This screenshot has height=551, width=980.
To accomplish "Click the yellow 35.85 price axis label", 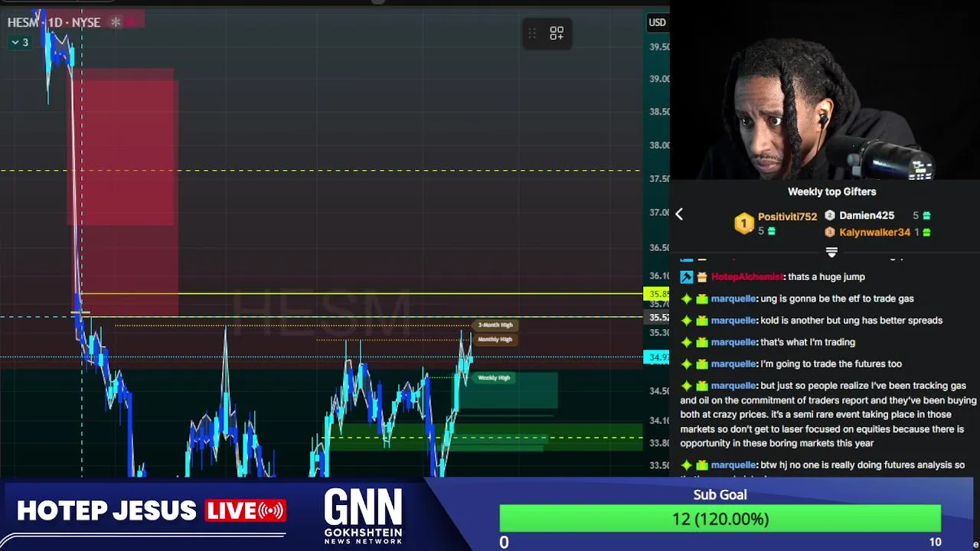I will click(658, 294).
